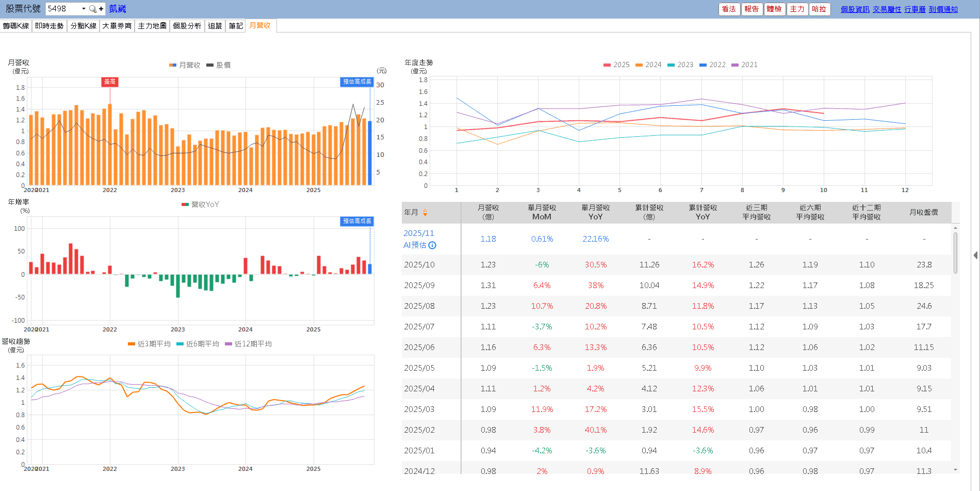Click the 體檢 button
Screen dimensions: 980x491
click(774, 9)
